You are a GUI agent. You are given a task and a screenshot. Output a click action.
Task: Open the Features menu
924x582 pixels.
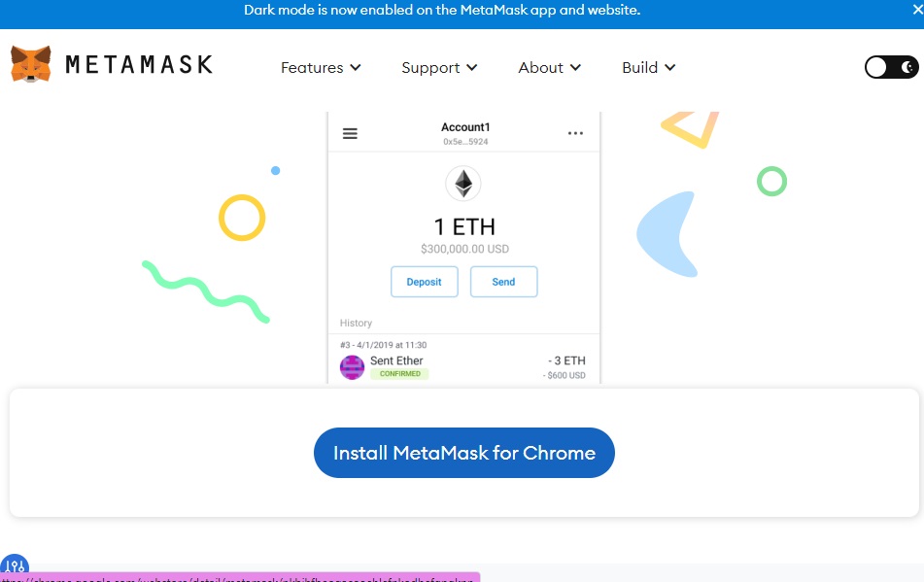coord(321,68)
